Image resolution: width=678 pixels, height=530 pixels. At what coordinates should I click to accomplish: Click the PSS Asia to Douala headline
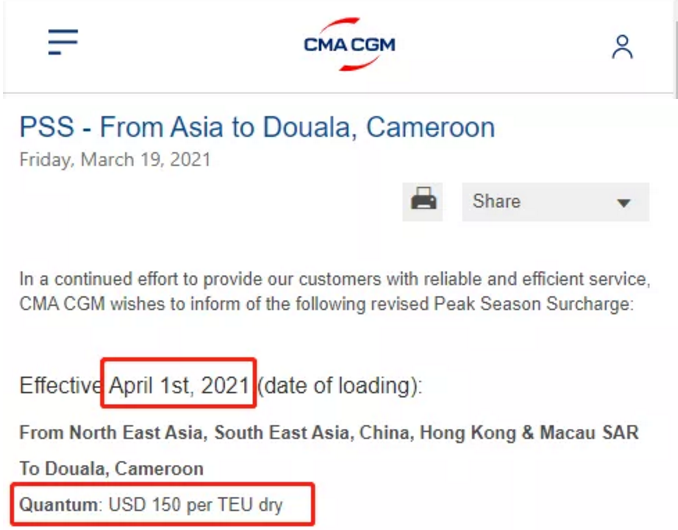pos(257,128)
